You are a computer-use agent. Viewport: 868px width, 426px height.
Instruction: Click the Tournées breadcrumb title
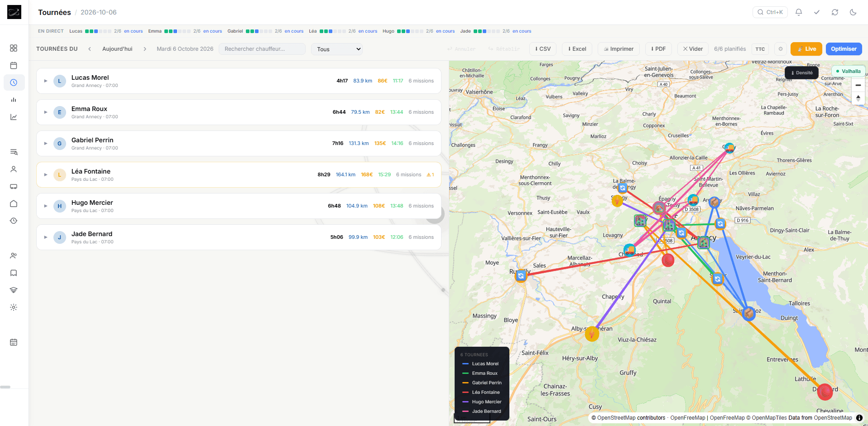point(54,12)
